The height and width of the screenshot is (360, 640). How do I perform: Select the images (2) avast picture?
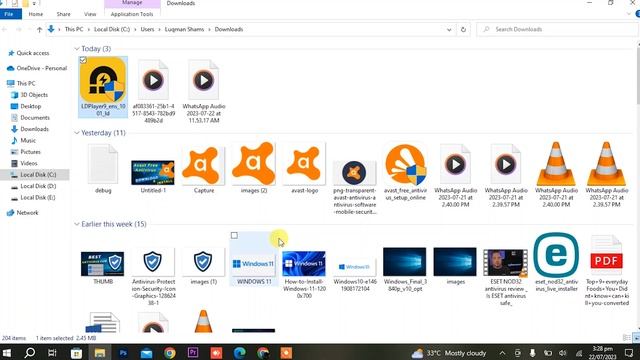click(254, 164)
